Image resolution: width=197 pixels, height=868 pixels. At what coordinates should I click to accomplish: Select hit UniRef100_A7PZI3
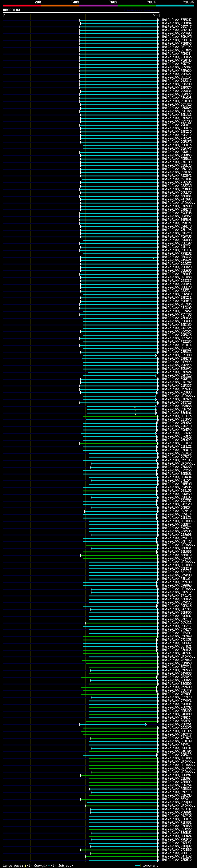click(176, 426)
